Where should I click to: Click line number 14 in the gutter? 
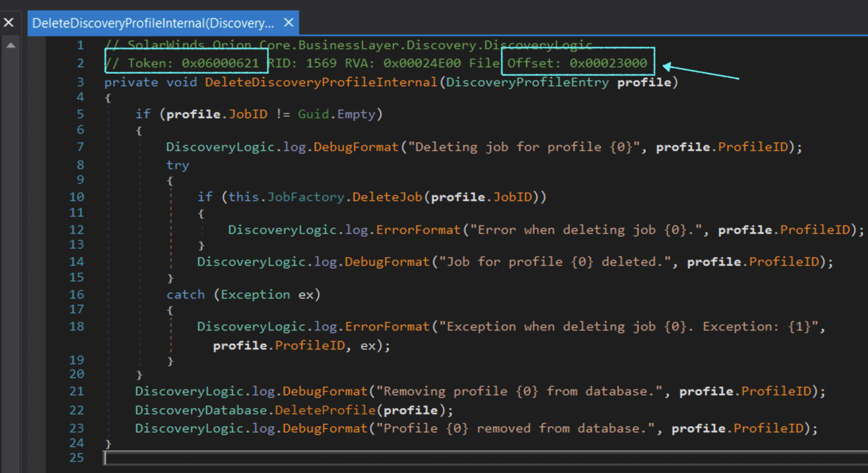point(77,262)
